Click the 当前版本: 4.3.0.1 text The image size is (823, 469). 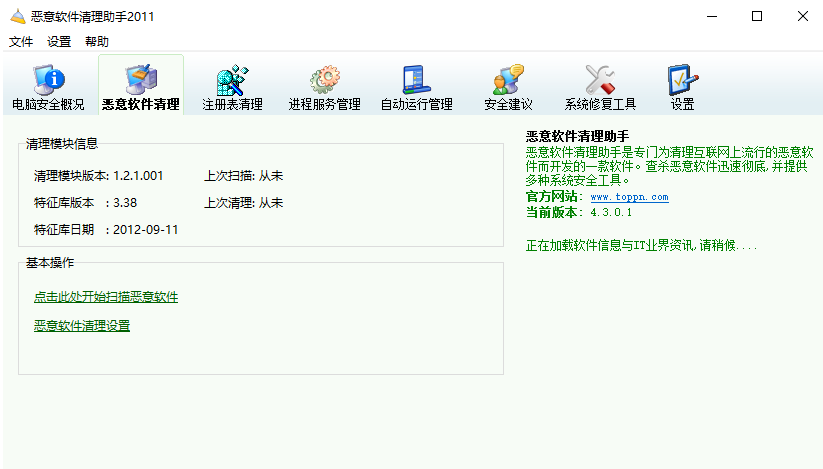click(579, 212)
